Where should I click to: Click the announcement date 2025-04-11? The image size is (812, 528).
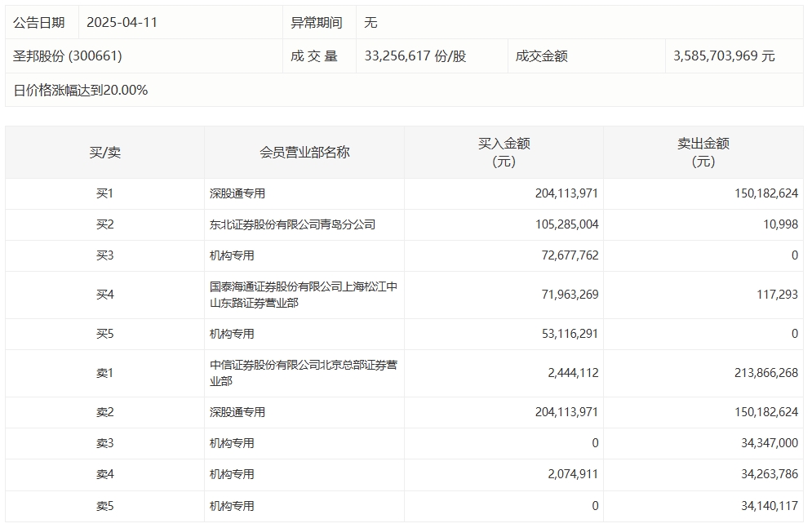(x=122, y=23)
